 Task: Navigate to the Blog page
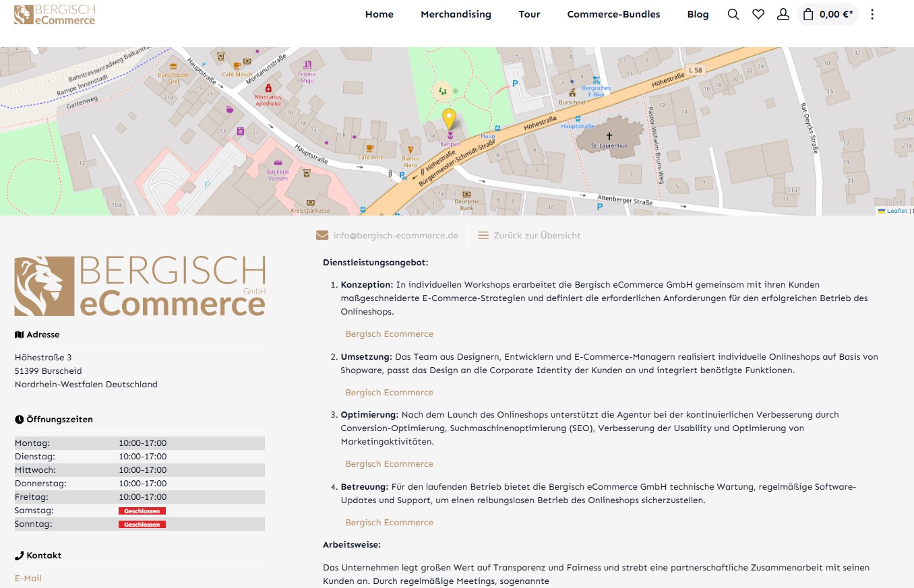pos(698,14)
